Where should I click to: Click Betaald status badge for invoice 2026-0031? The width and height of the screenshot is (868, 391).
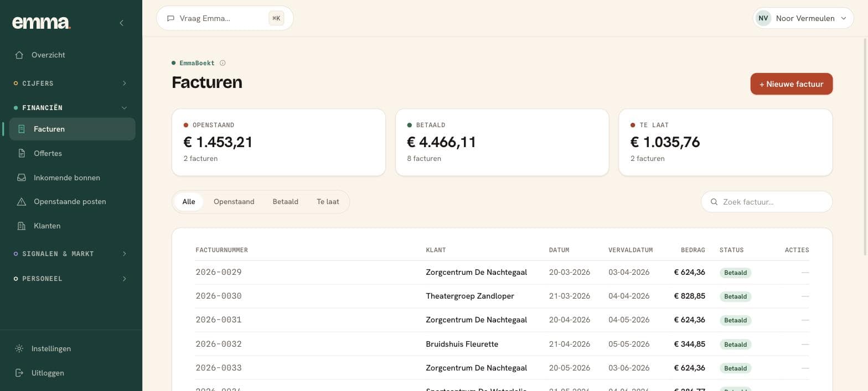click(x=736, y=320)
